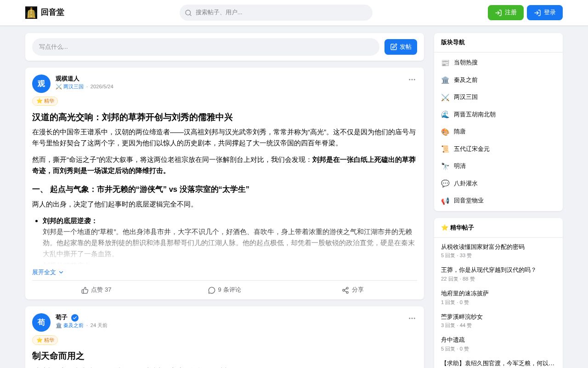Open 秦及之前 tag on 荀子 post
This screenshot has height=368, width=588.
pyautogui.click(x=70, y=325)
